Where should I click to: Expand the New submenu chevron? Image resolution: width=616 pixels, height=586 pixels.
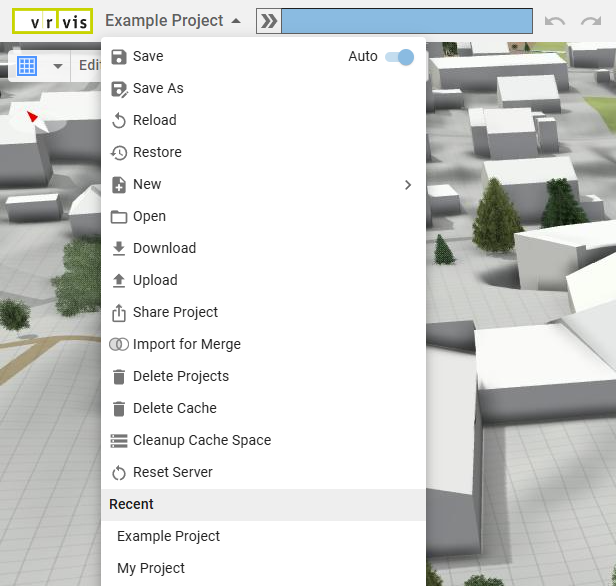[408, 185]
